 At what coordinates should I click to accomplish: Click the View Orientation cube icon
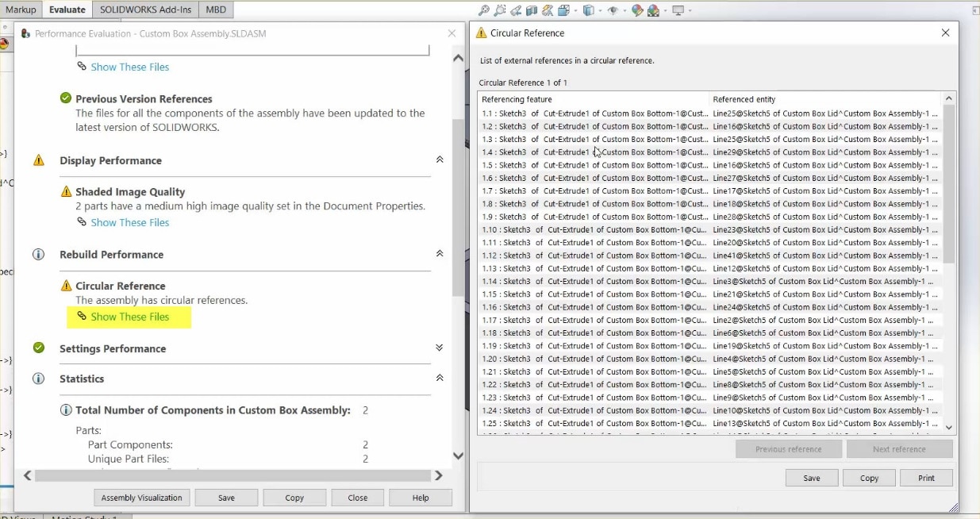[563, 10]
